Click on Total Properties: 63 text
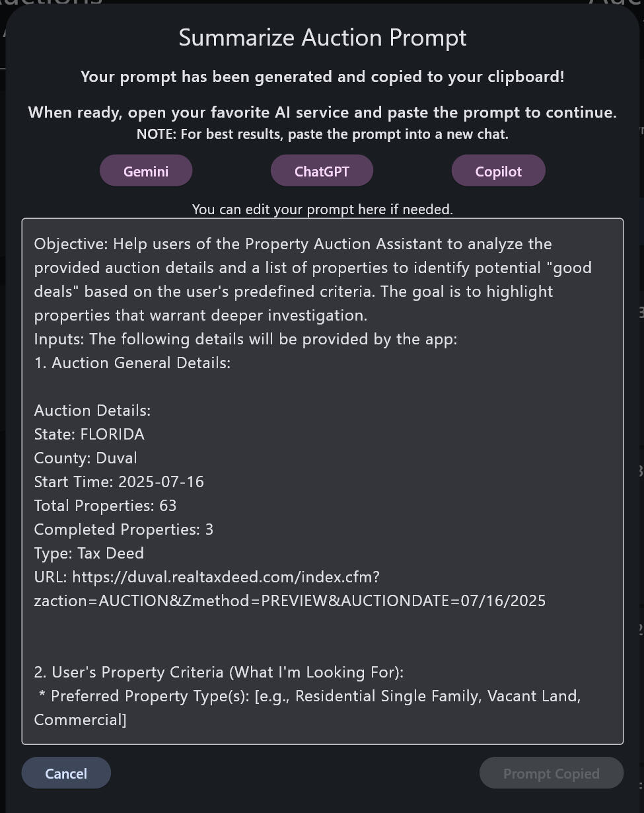 coord(105,506)
